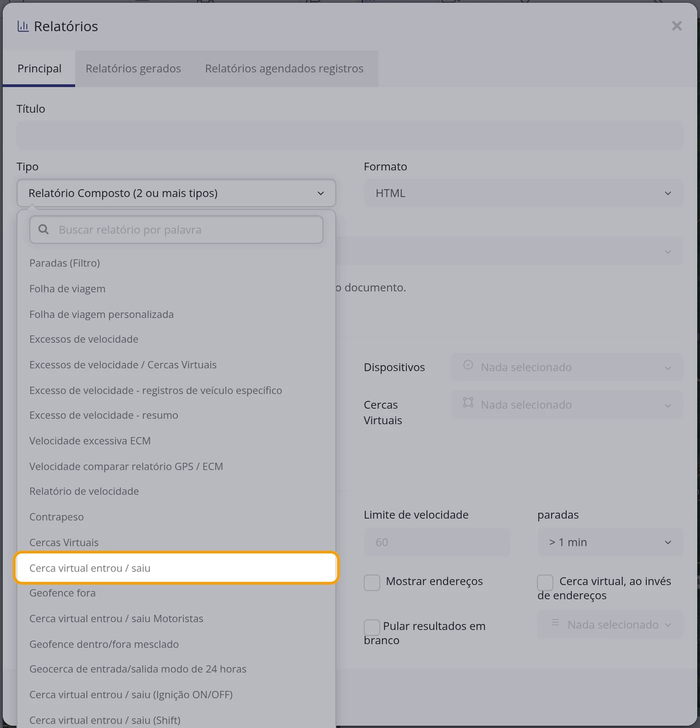This screenshot has width=700, height=728.
Task: Click the clock icon in Dispositivos field
Action: (x=468, y=365)
